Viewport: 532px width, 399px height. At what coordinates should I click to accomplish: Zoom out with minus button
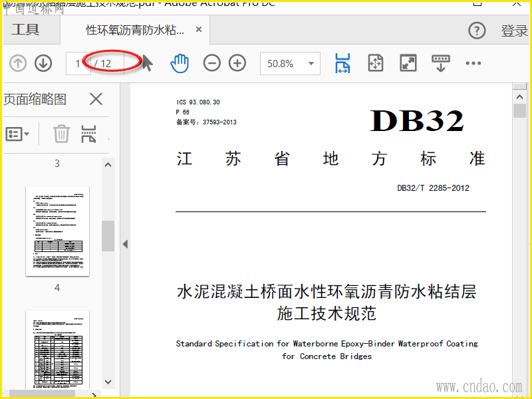pos(212,63)
